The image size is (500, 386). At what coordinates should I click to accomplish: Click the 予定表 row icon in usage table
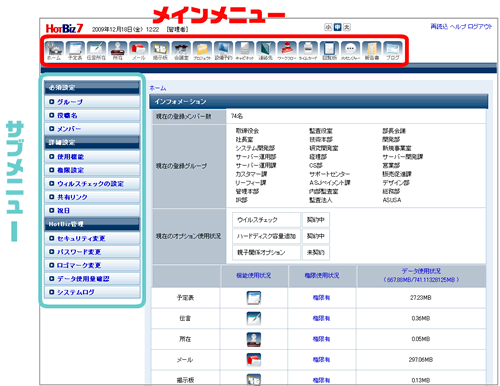(254, 298)
